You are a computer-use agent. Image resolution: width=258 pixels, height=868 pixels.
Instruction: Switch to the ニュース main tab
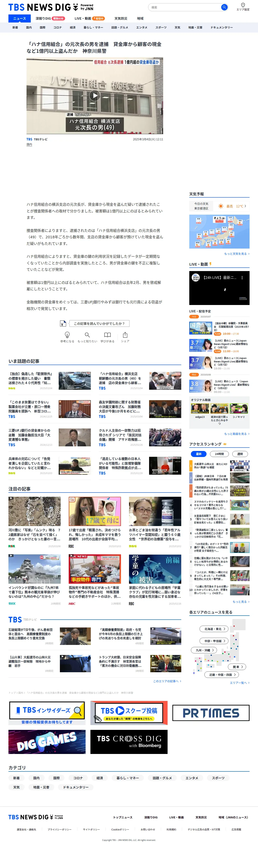click(x=19, y=18)
